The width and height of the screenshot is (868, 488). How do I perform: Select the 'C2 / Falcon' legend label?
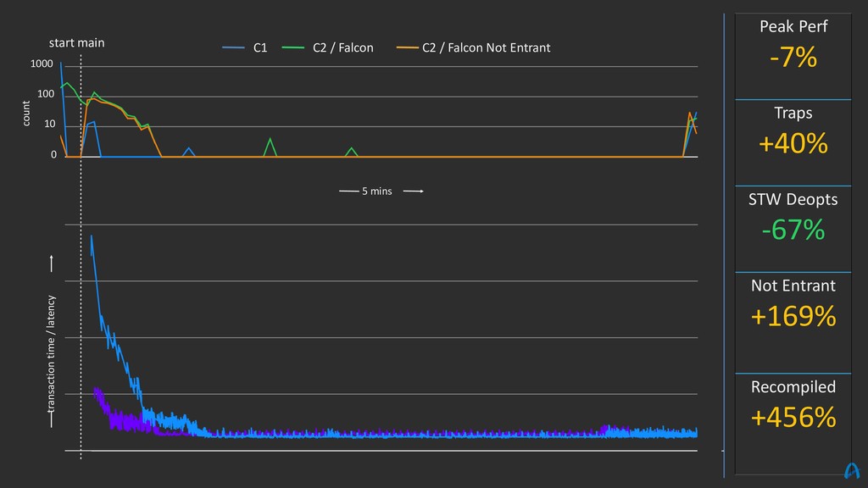(x=343, y=48)
